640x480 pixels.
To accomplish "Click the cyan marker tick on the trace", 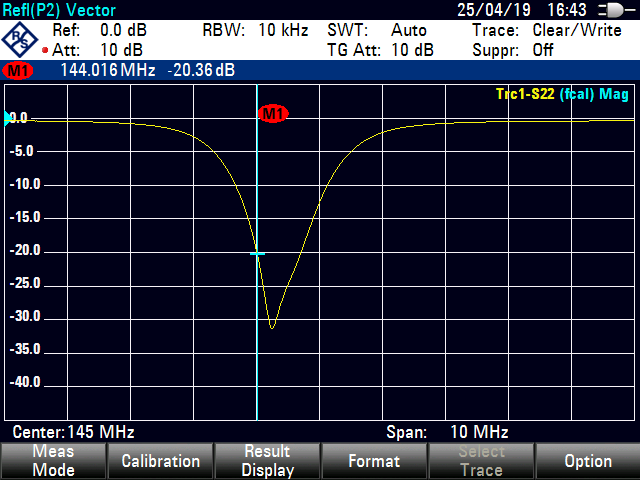I will (x=258, y=253).
